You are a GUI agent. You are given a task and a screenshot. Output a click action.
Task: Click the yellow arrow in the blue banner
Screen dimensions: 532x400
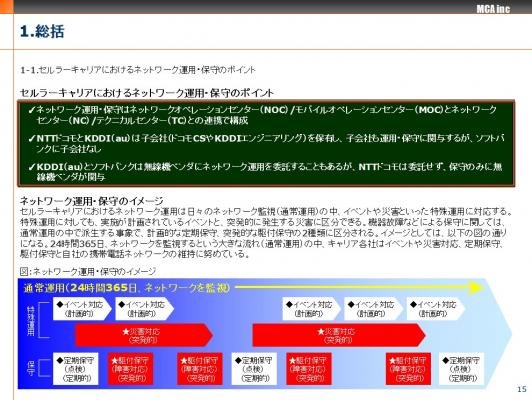click(358, 288)
